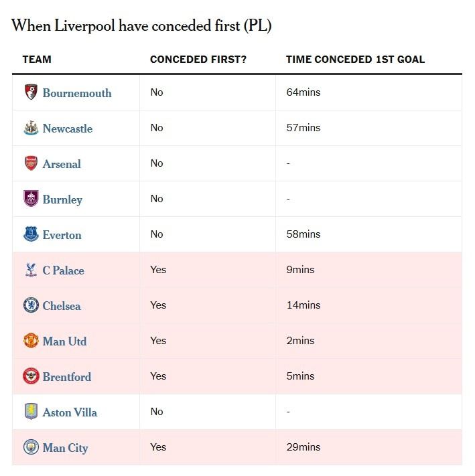Open the Bournemouth team link

tap(77, 93)
